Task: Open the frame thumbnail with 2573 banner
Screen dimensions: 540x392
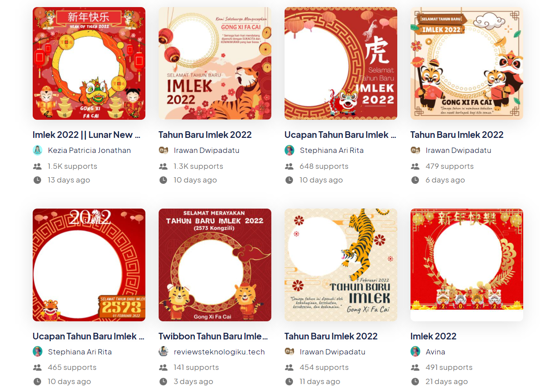Action: click(x=89, y=265)
